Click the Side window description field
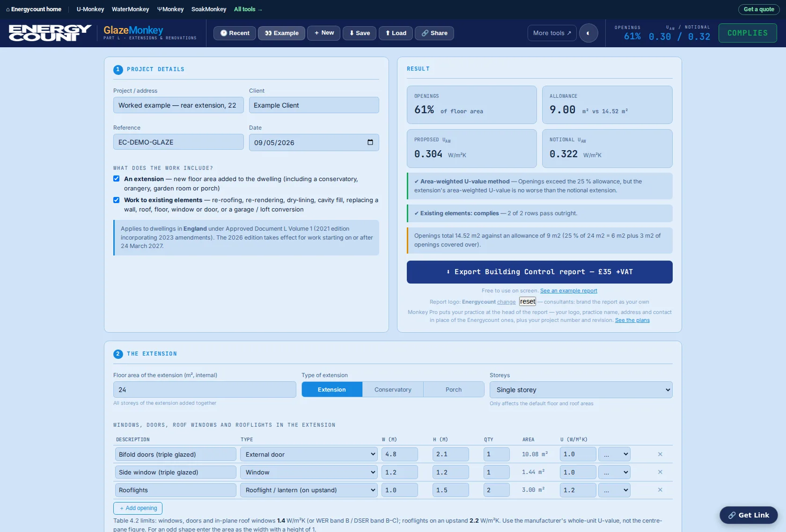The height and width of the screenshot is (532, 786). [176, 472]
